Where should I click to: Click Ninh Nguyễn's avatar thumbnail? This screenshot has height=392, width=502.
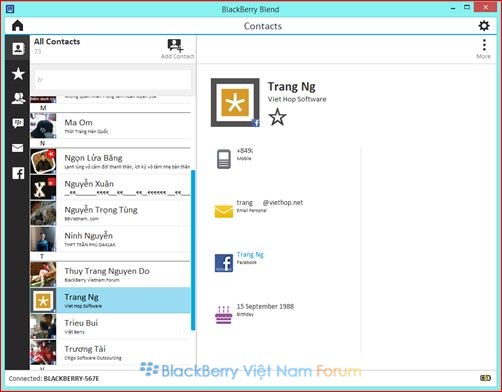tap(43, 239)
